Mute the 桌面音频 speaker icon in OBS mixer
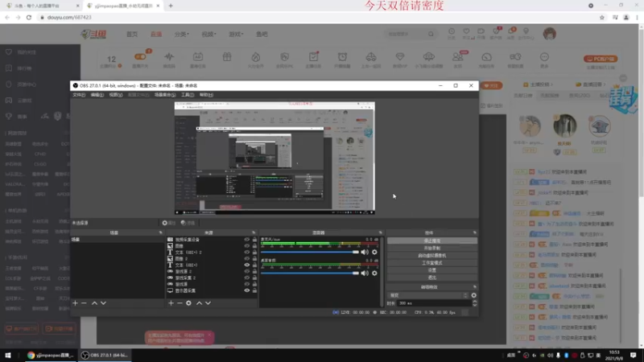644x362 pixels. [x=365, y=273]
